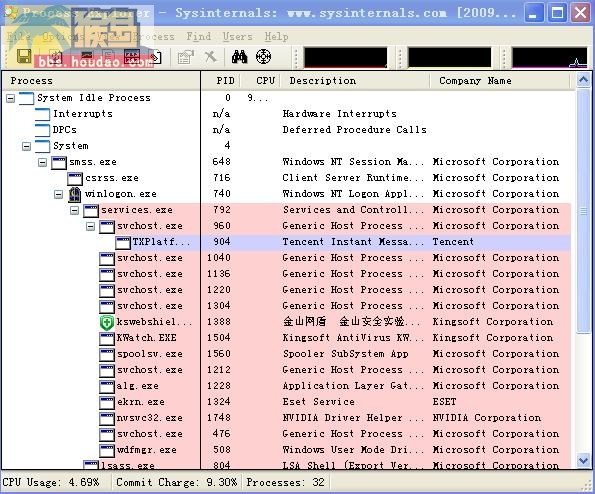
Task: Click the Interrupts row icon
Action: pyautogui.click(x=42, y=114)
